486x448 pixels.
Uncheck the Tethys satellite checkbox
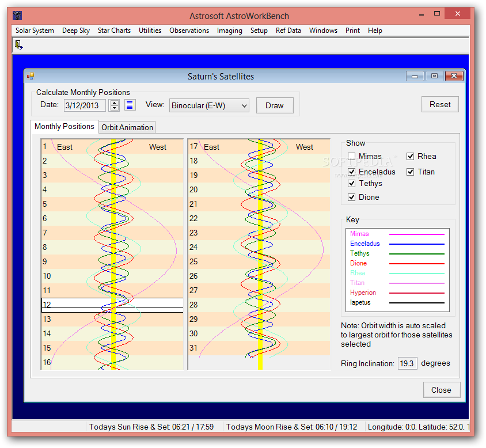(x=351, y=183)
